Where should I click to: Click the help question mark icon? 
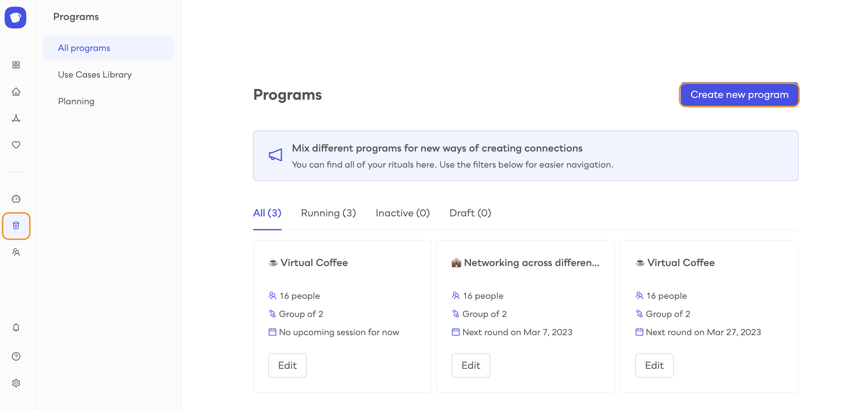(x=16, y=356)
